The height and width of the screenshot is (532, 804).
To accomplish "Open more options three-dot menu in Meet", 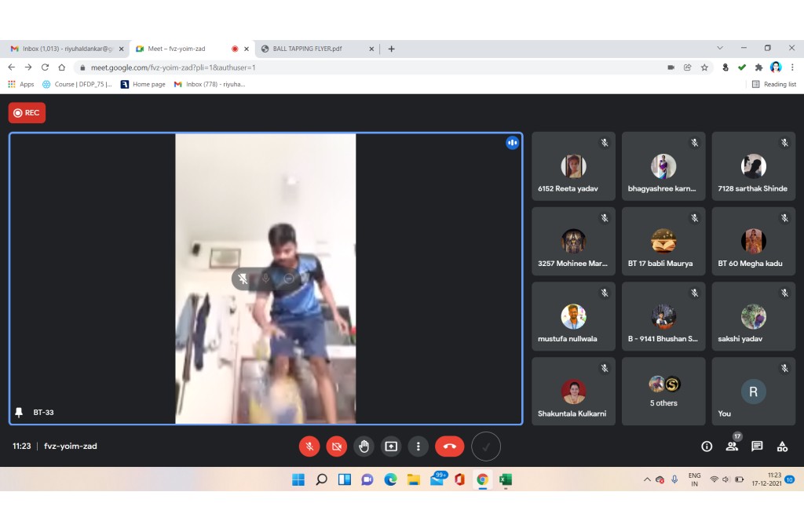I will point(418,446).
